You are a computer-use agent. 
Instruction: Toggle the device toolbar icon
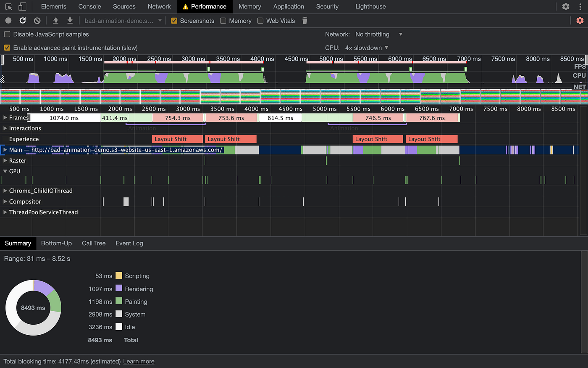[x=22, y=7]
